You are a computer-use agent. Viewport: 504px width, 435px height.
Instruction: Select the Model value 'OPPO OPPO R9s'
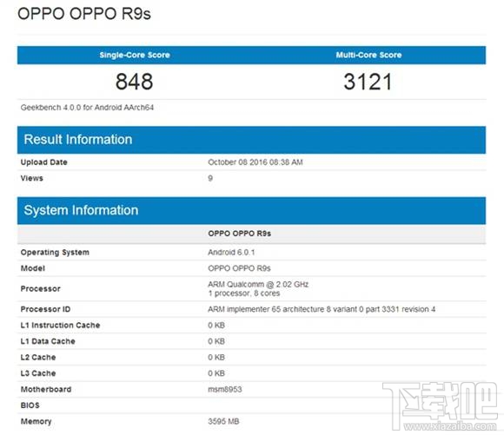tap(239, 268)
